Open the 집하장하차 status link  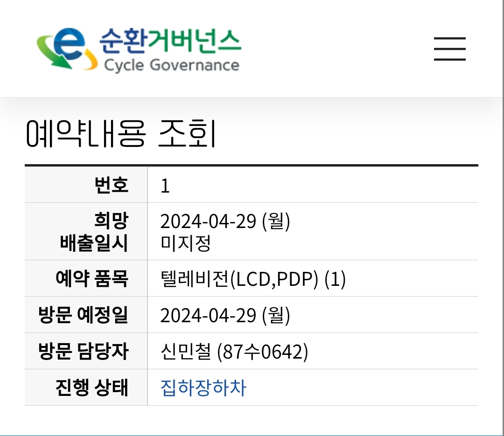(x=203, y=388)
